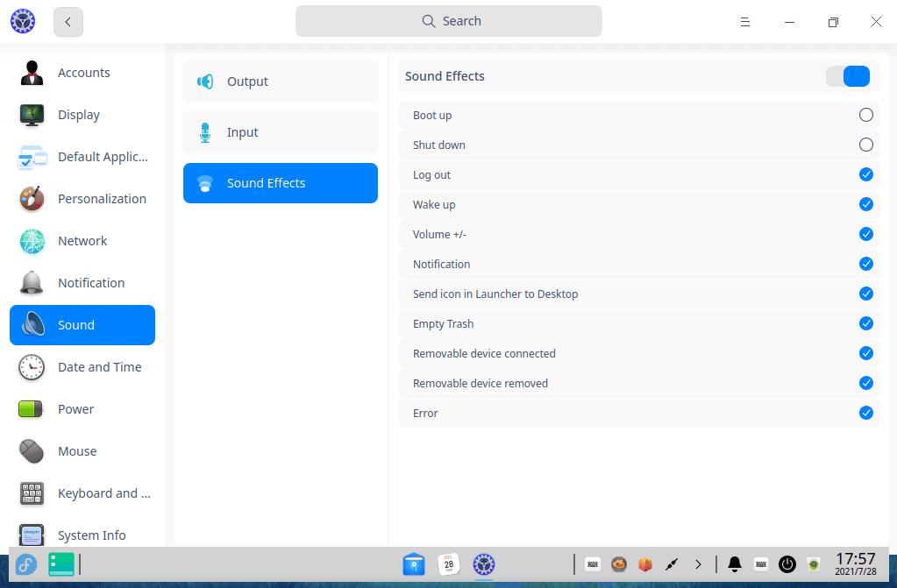The height and width of the screenshot is (588, 897).
Task: Click the 'Boot up' label
Action: pyautogui.click(x=432, y=115)
